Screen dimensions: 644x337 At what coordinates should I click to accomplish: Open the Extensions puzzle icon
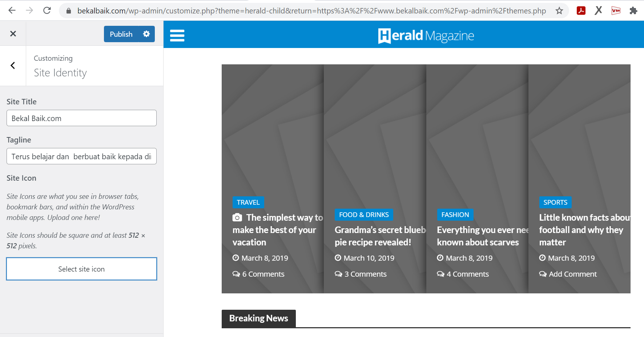coord(633,11)
